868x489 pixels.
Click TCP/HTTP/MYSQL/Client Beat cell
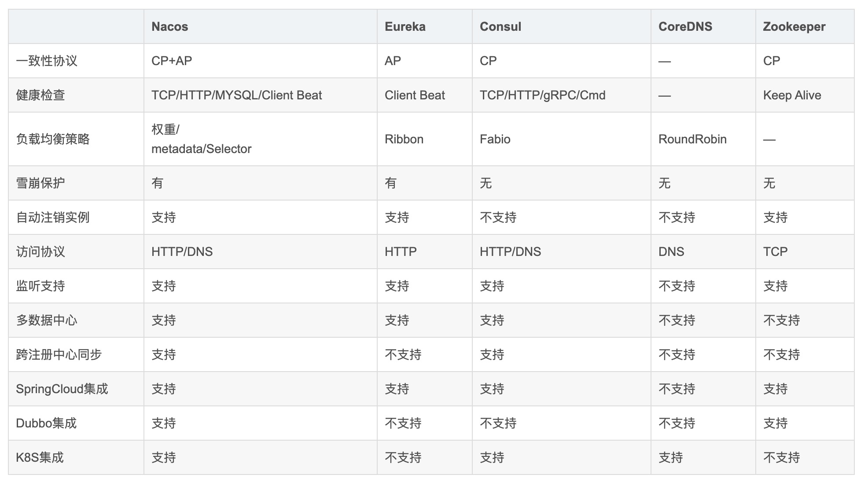pos(236,95)
